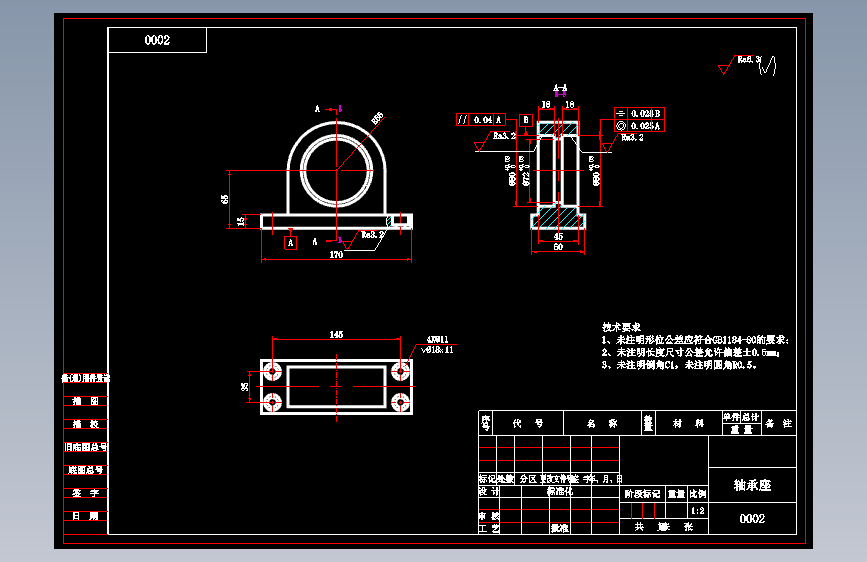Screen dimensions: 867x562
Task: Click the 1:2 scale value
Action: click(698, 511)
